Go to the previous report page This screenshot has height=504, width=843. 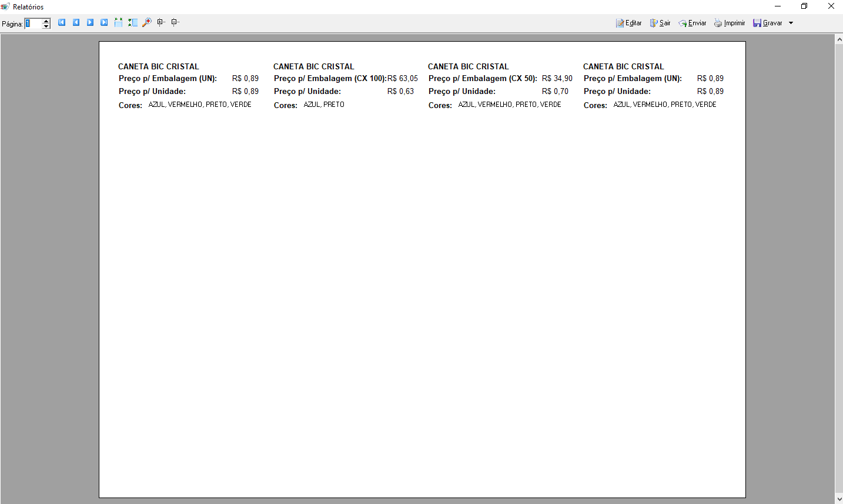76,22
